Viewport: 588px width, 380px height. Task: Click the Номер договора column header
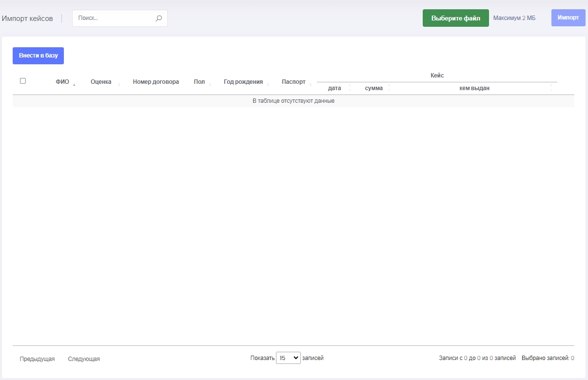pyautogui.click(x=156, y=82)
